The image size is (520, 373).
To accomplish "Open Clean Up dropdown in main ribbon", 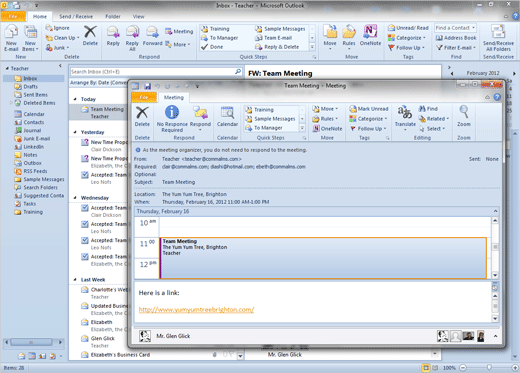I will pyautogui.click(x=62, y=38).
